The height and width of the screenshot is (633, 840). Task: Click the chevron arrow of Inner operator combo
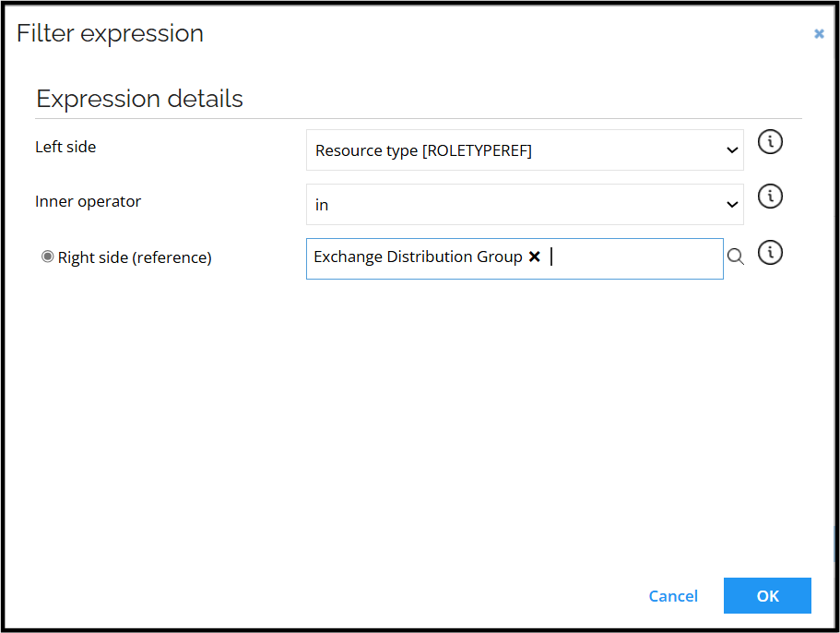[732, 205]
